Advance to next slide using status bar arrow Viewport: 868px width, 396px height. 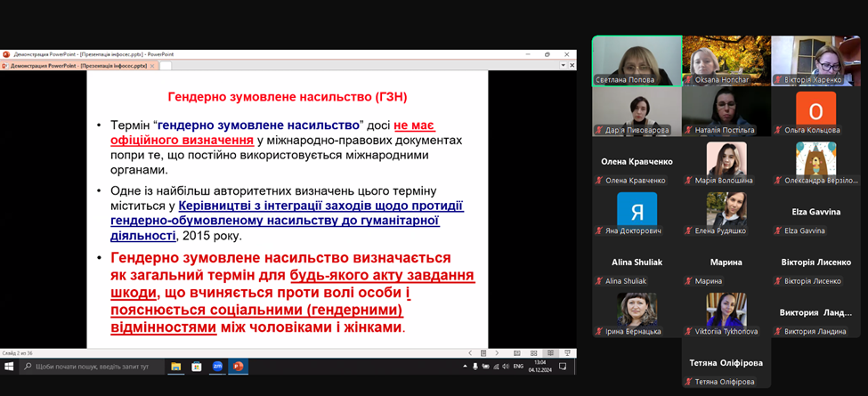click(x=497, y=353)
